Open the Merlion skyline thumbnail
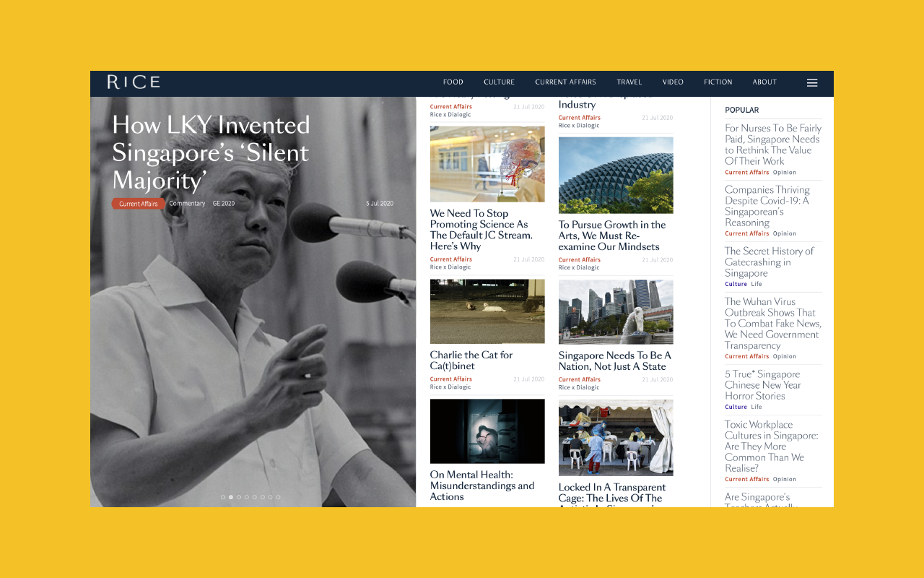The height and width of the screenshot is (578, 924). [x=616, y=312]
